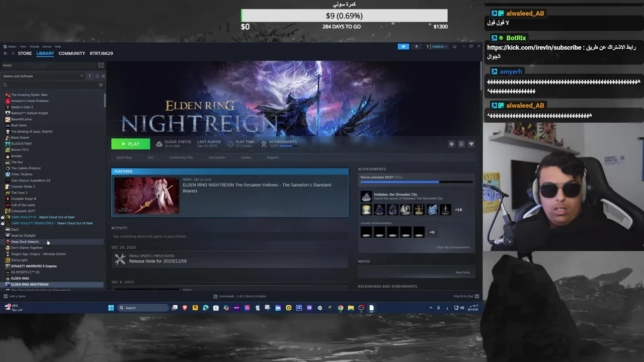
Task: Click the achievements ribbon icon near Play
Action: click(x=265, y=144)
